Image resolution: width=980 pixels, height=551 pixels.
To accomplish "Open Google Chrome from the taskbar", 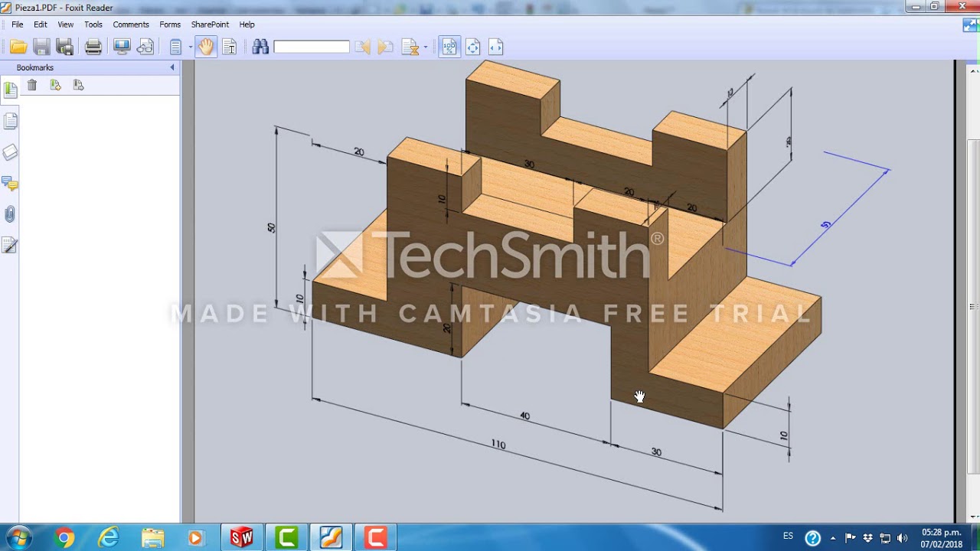I will coord(64,538).
